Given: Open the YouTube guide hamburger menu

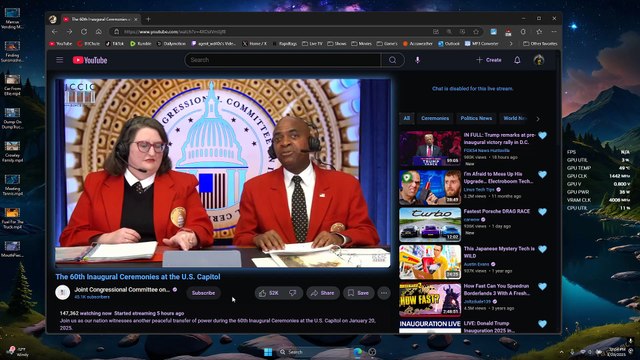Looking at the screenshot, I should (x=60, y=60).
